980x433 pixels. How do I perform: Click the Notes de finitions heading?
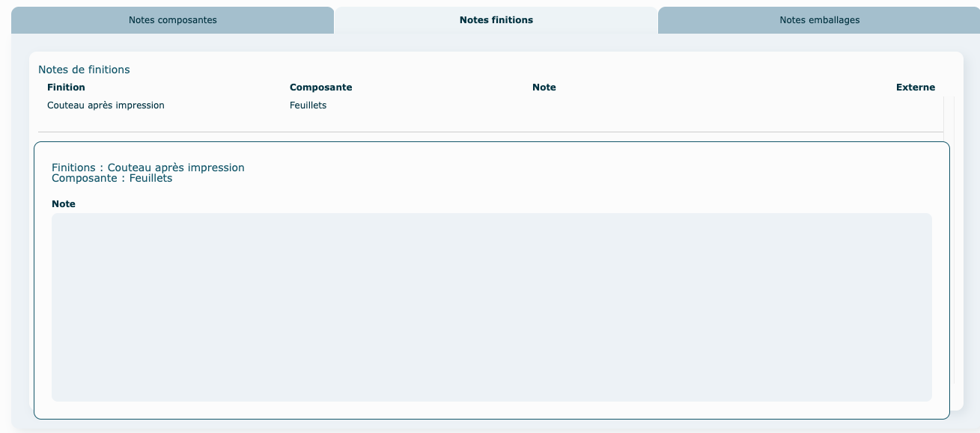84,70
